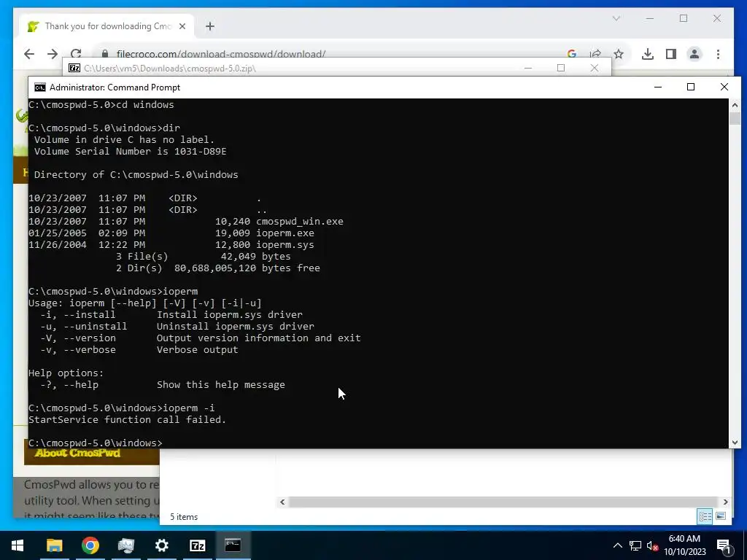Image resolution: width=747 pixels, height=560 pixels.
Task: Open notification center icon
Action: (x=724, y=546)
